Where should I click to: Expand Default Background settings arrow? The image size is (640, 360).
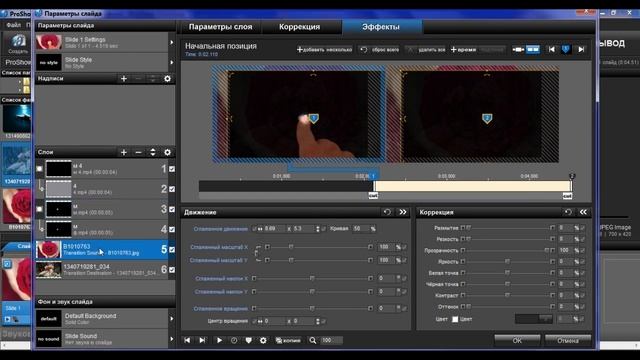pos(171,318)
